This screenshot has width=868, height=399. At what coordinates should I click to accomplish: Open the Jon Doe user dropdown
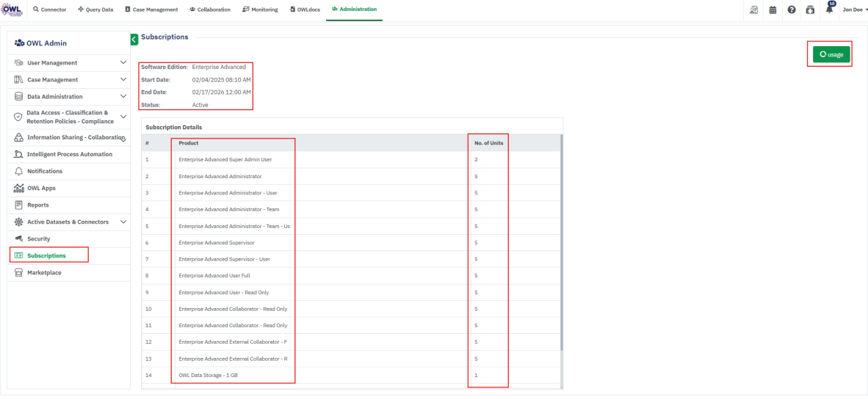854,10
